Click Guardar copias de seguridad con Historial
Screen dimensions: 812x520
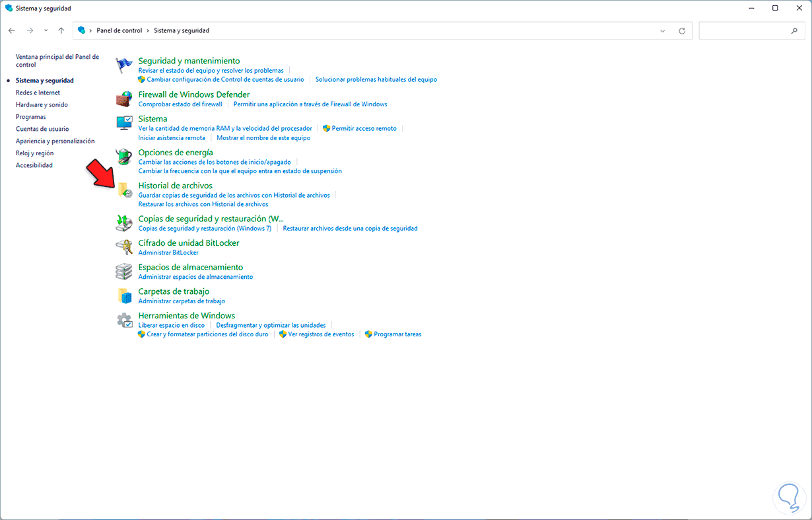[234, 195]
